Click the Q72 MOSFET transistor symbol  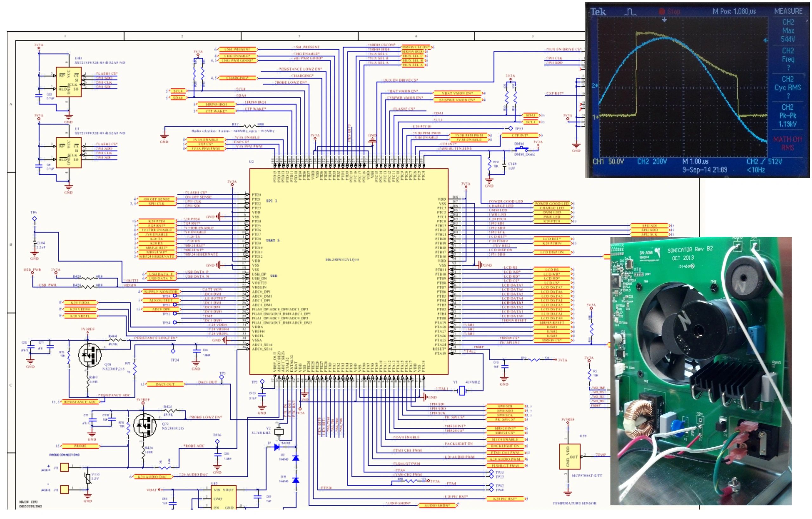145,425
